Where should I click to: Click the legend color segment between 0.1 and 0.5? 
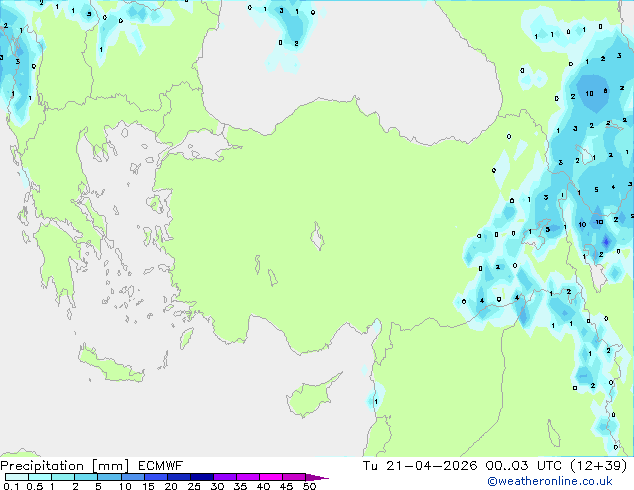pos(17,477)
